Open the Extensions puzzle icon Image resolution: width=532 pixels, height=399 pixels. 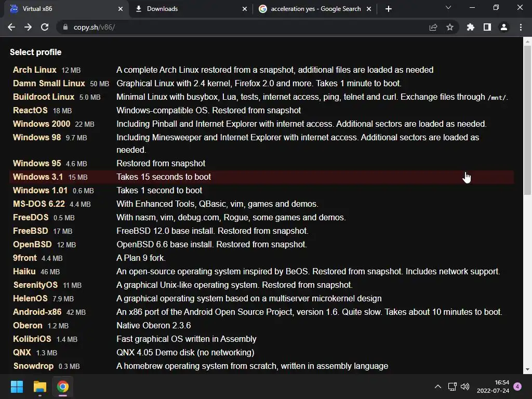point(471,27)
